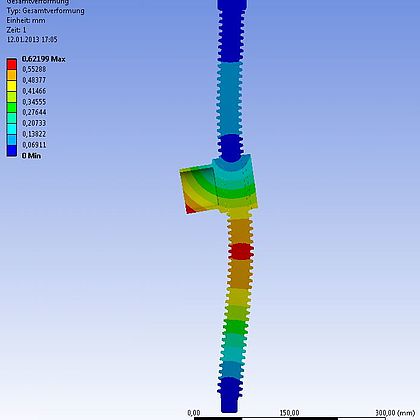
Task: Click the green band on the nut block
Action: (x=235, y=193)
